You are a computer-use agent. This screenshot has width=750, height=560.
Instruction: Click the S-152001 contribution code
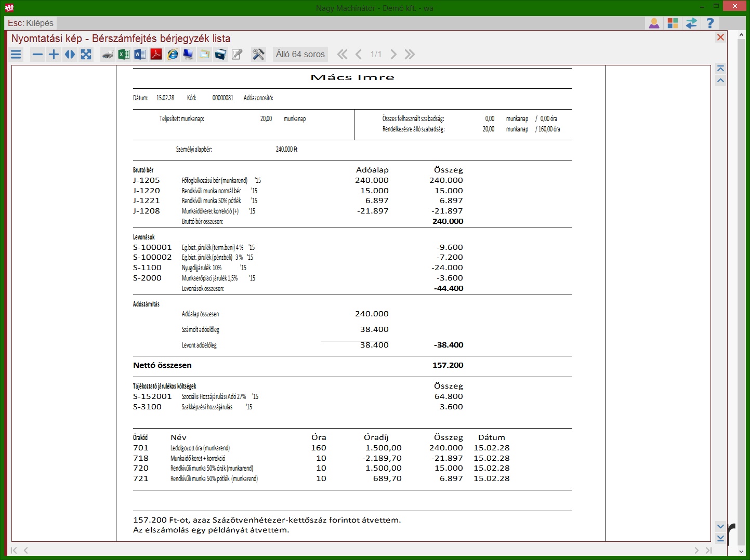pos(152,396)
